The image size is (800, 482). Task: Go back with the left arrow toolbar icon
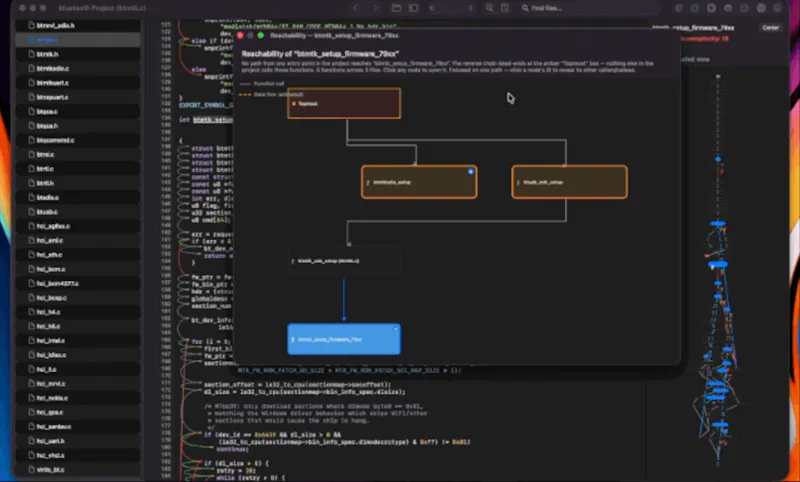[x=356, y=8]
